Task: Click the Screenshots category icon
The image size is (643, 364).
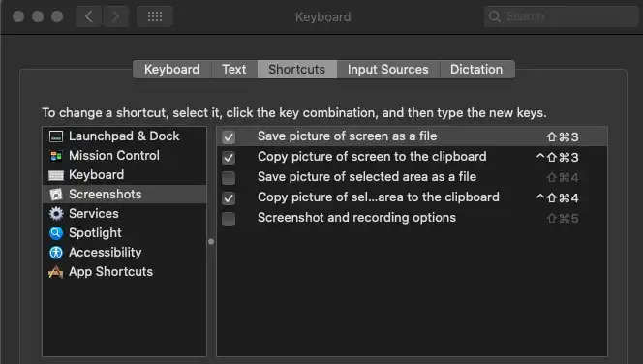Action: pyautogui.click(x=56, y=195)
